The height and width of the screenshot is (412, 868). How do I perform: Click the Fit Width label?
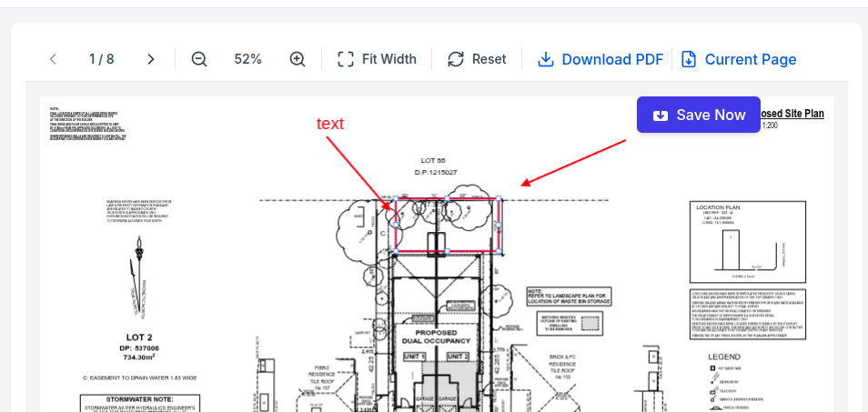(389, 59)
